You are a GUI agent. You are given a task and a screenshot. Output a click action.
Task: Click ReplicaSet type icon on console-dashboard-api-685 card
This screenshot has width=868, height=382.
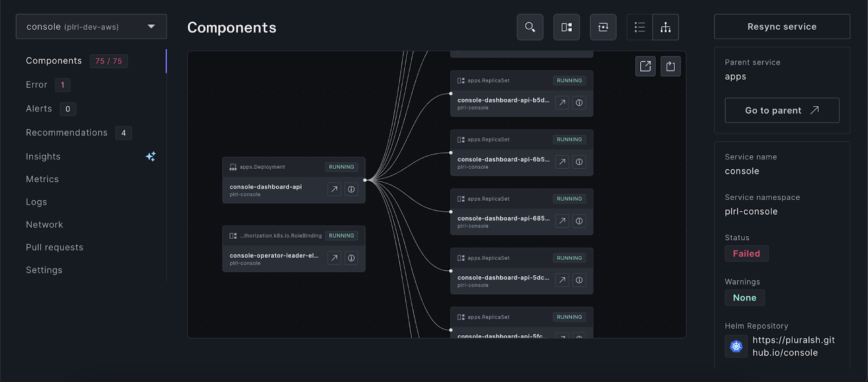coord(461,199)
